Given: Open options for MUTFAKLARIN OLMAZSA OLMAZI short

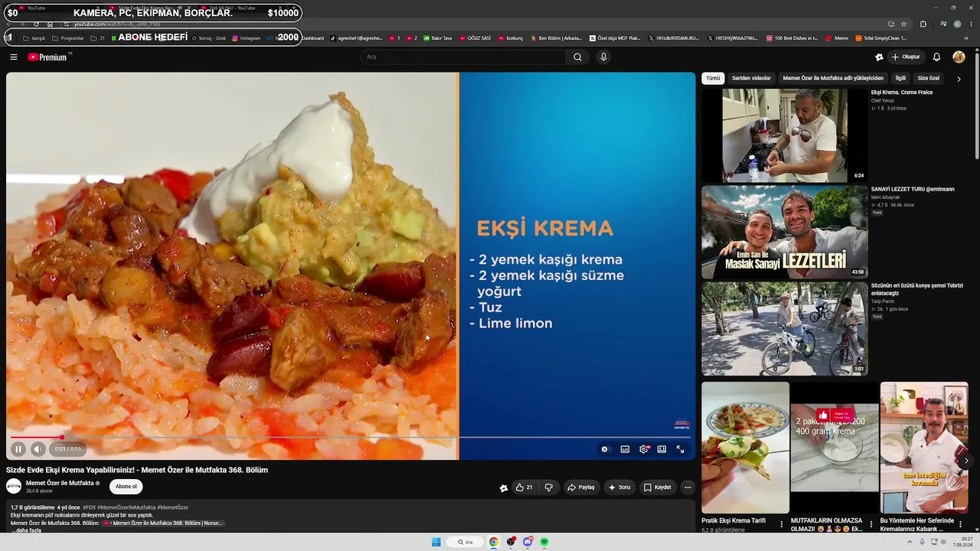Looking at the screenshot, I should [x=871, y=524].
